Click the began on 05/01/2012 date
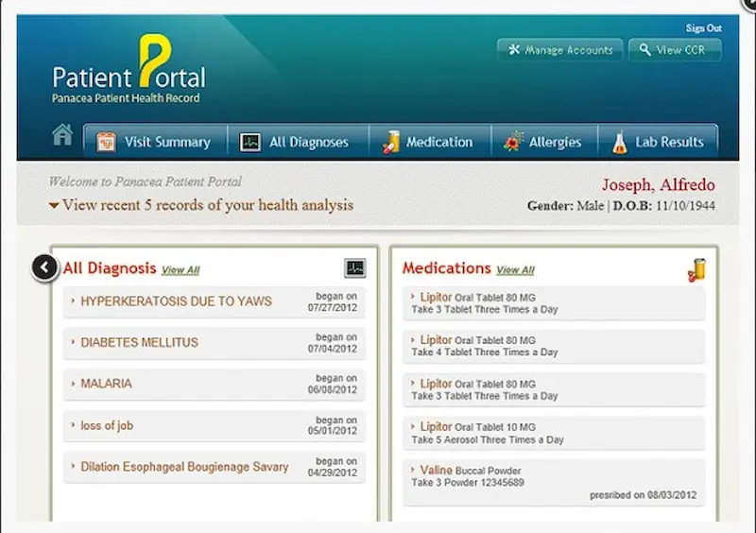 click(333, 425)
